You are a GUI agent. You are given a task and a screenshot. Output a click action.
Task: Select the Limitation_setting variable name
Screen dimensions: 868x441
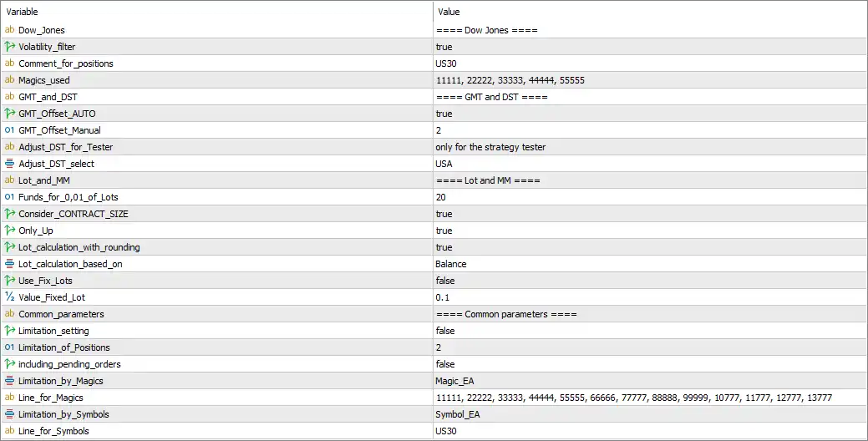pos(53,331)
